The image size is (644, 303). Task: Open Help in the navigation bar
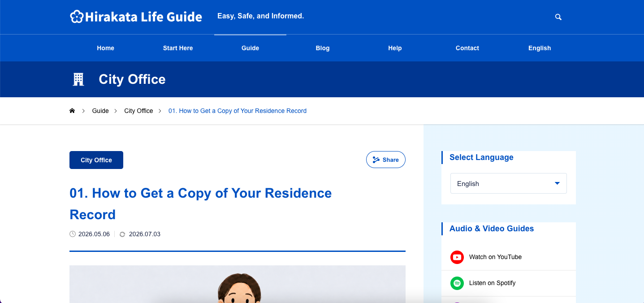(395, 48)
